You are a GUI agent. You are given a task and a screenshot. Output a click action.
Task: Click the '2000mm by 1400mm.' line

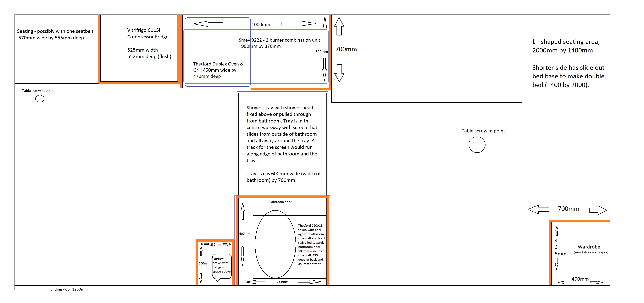[x=563, y=50]
